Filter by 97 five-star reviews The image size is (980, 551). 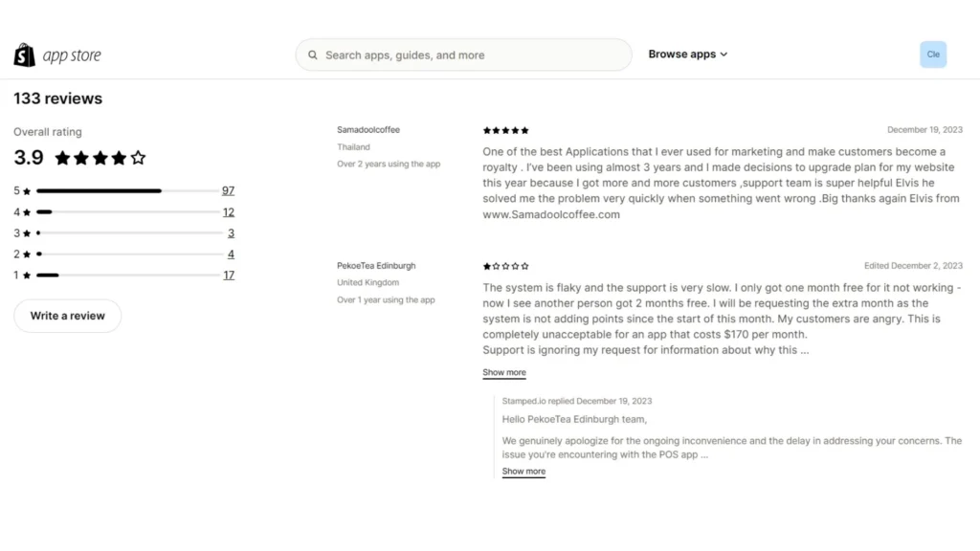point(228,191)
